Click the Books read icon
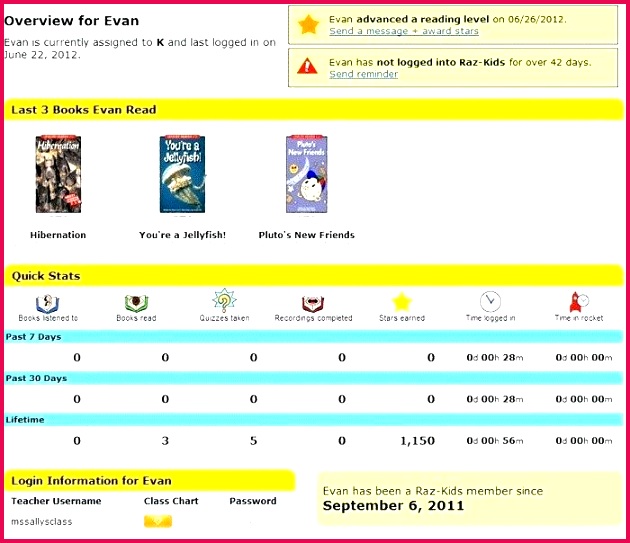 coord(136,302)
